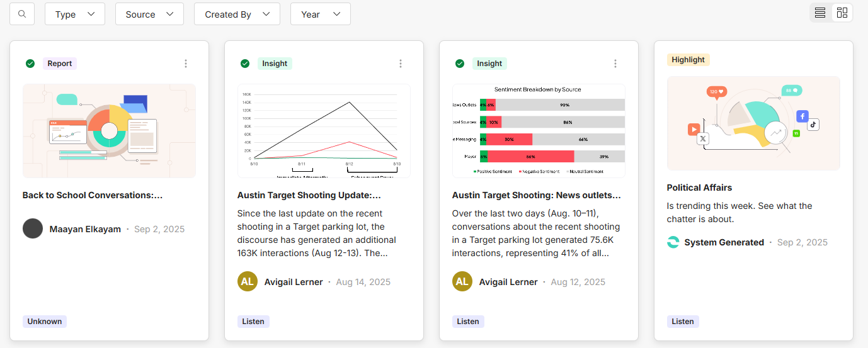Open the Created By filter dropdown

click(x=237, y=14)
